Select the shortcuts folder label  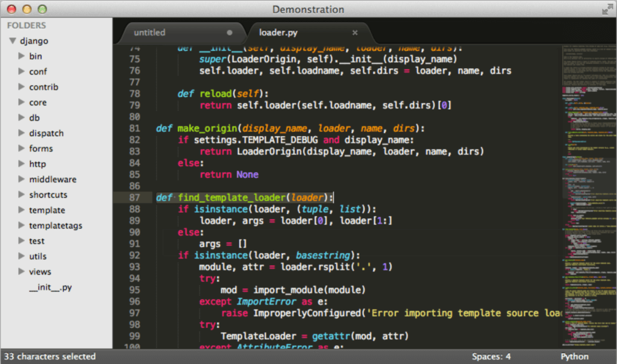[x=48, y=195]
